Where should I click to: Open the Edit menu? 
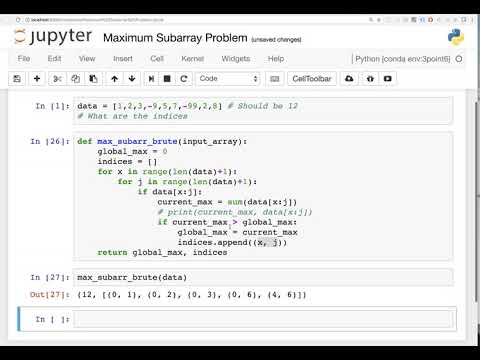click(54, 59)
